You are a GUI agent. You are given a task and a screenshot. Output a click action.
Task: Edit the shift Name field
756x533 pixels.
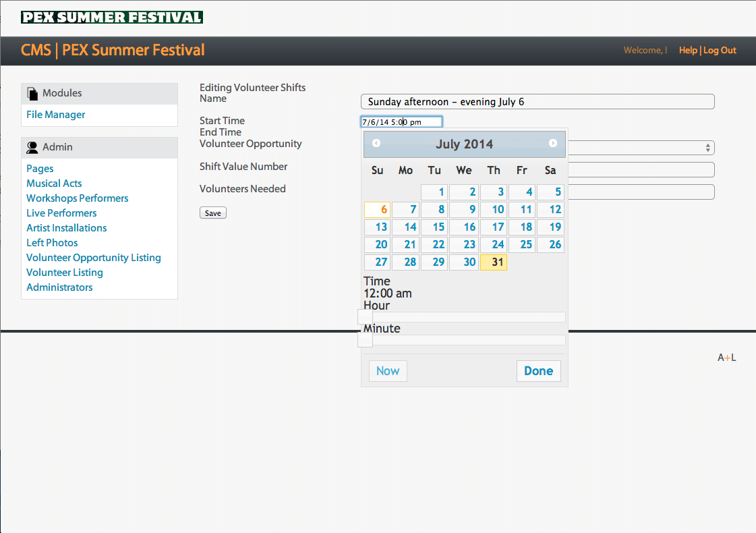click(x=537, y=102)
